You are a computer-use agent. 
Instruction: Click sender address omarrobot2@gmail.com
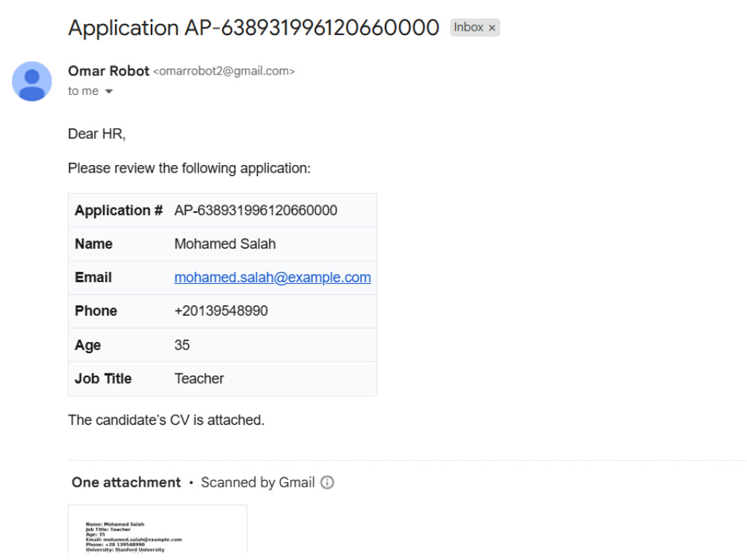[x=224, y=71]
